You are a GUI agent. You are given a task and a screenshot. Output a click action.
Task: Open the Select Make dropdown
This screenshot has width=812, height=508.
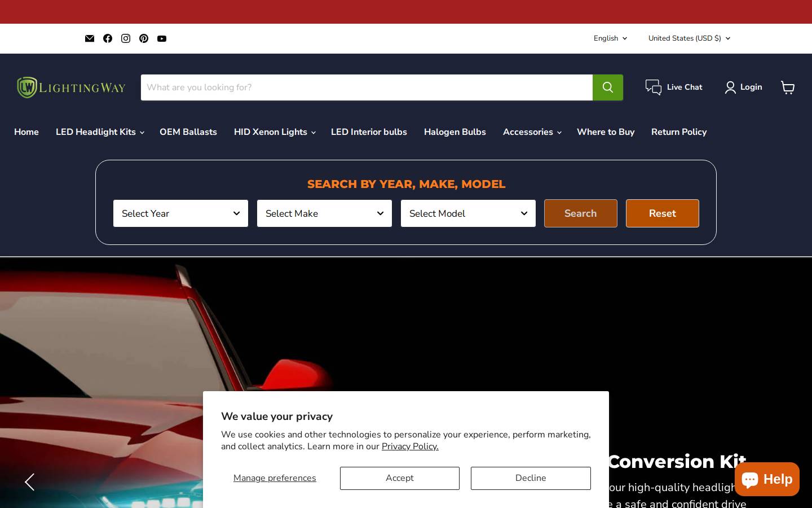coord(324,213)
